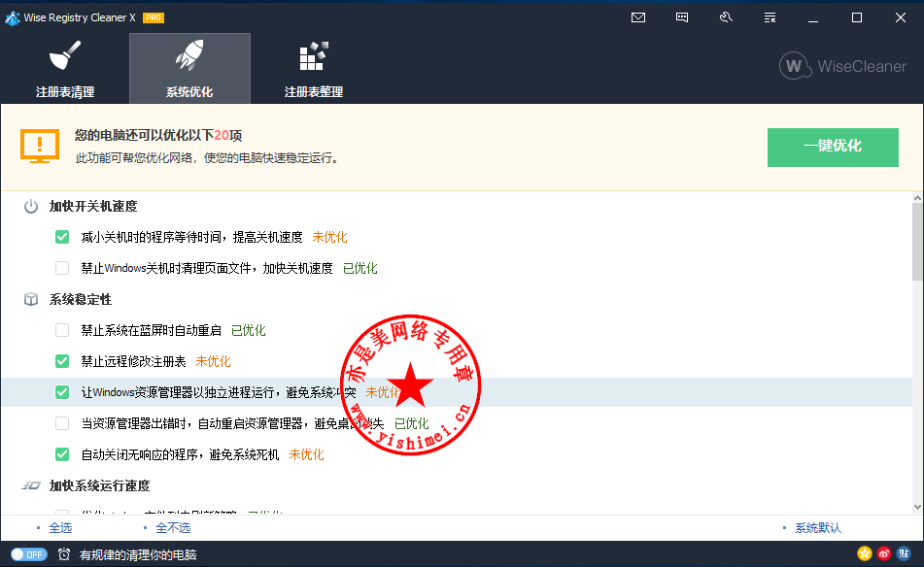Share via the blue Tieba icon

pyautogui.click(x=904, y=553)
